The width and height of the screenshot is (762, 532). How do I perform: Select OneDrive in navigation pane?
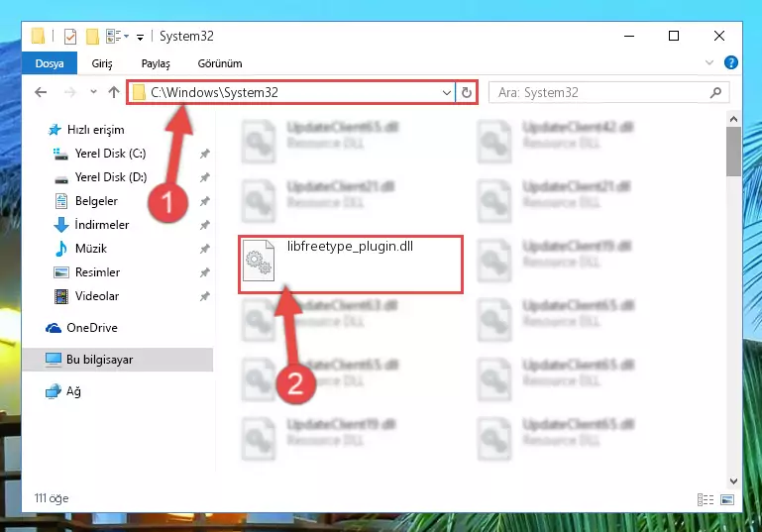(92, 328)
